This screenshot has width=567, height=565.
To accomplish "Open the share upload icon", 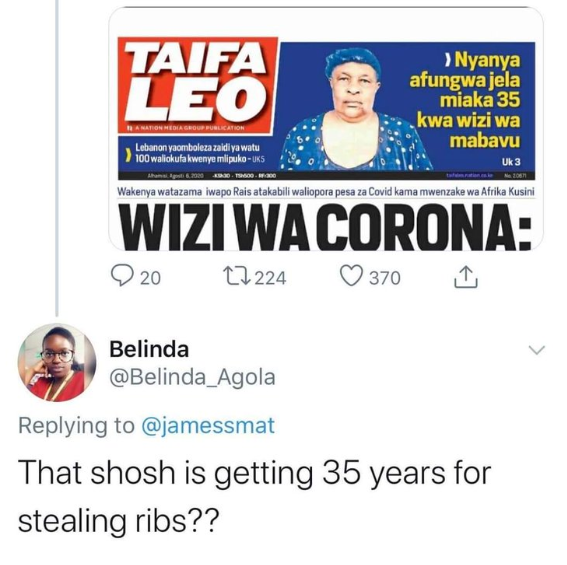I will [466, 277].
